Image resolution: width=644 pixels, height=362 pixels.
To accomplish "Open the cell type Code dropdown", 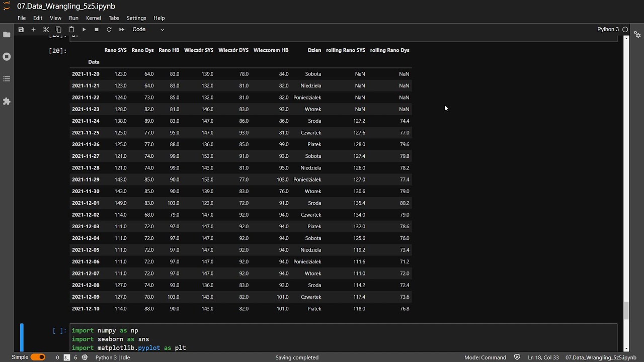I will click(148, 30).
